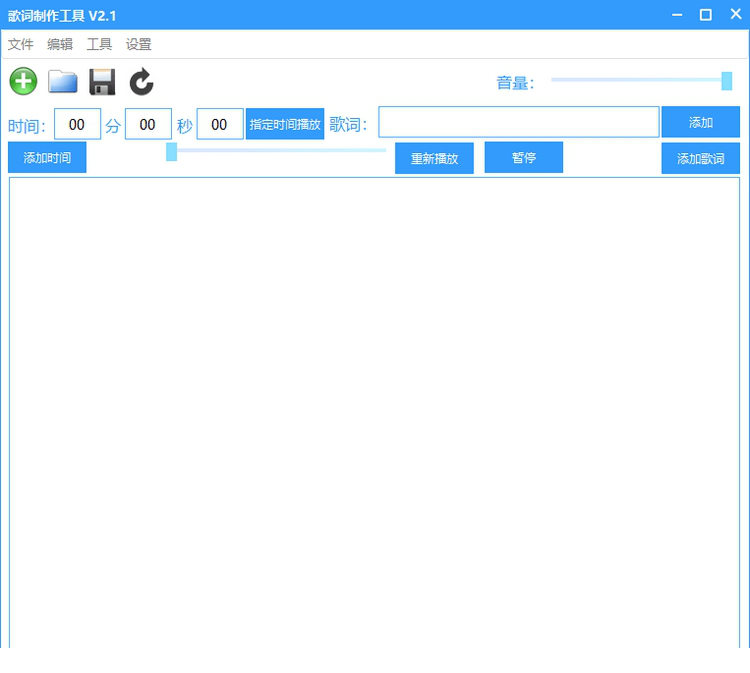The image size is (750, 673).
Task: Click the 添加歌词 button
Action: [x=700, y=158]
